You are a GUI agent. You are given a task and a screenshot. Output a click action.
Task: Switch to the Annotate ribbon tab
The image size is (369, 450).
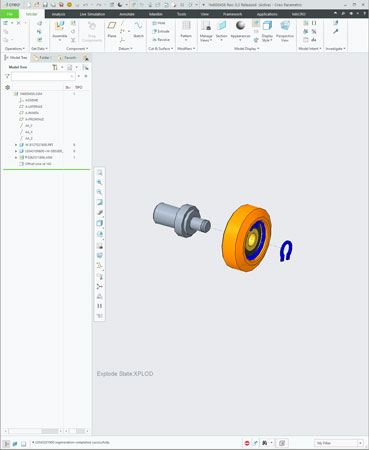point(127,14)
